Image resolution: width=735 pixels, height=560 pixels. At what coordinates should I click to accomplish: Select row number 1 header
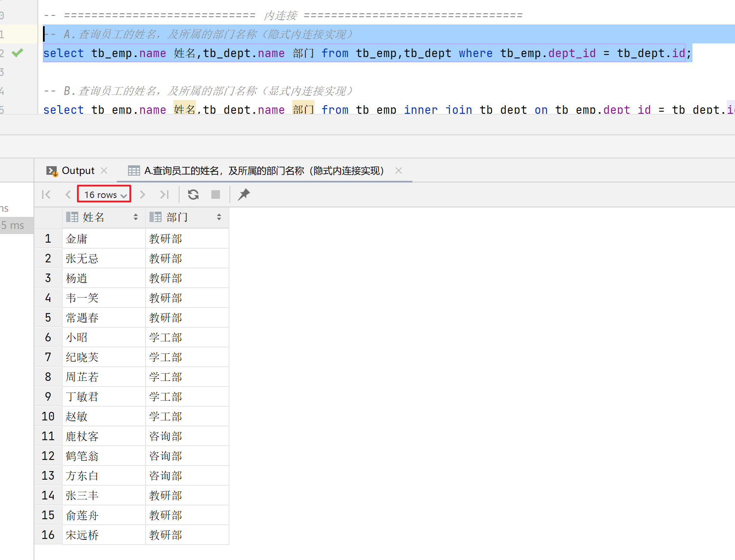(x=48, y=239)
